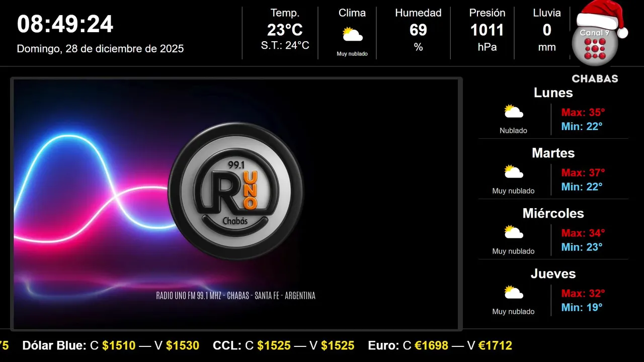Click the Muy nublado label for Martes
This screenshot has width=644, height=362.
point(513,191)
